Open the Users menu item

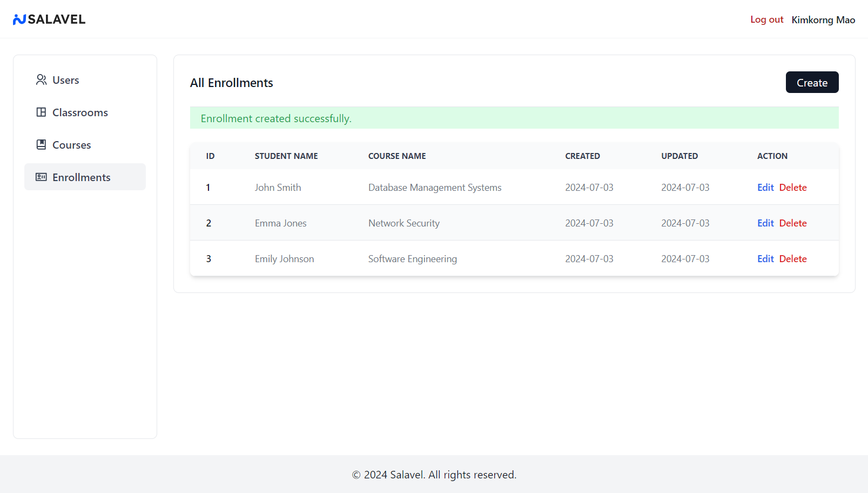pyautogui.click(x=65, y=80)
